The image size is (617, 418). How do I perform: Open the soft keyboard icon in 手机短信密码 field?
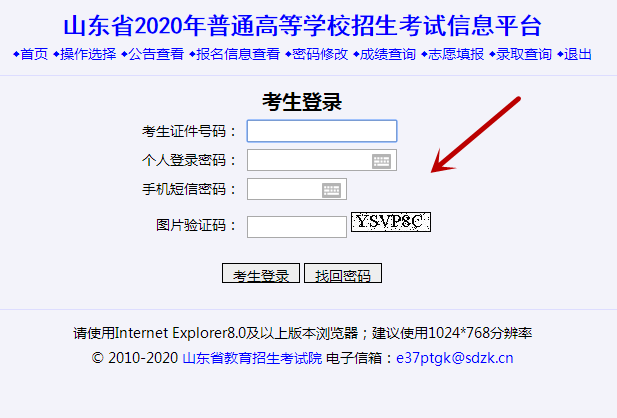point(331,190)
